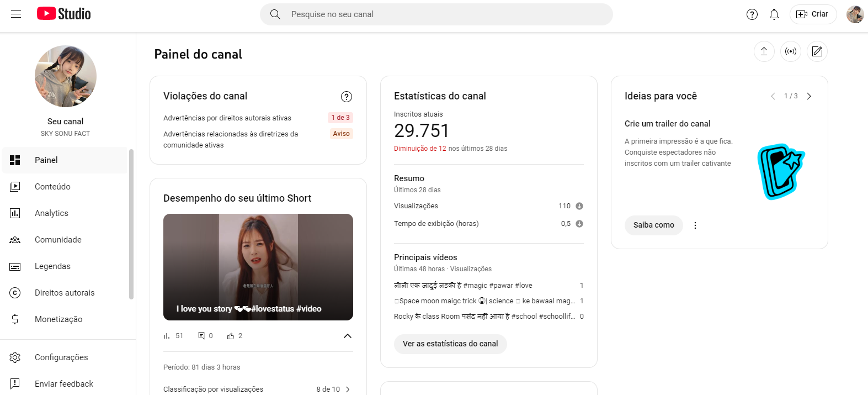Open more options beside Saiba como
This screenshot has height=395, width=868.
click(x=695, y=225)
